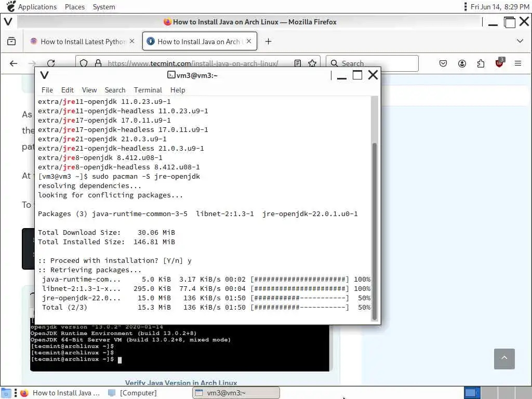Open the Firefox View icon left of tabs

[x=11, y=42]
